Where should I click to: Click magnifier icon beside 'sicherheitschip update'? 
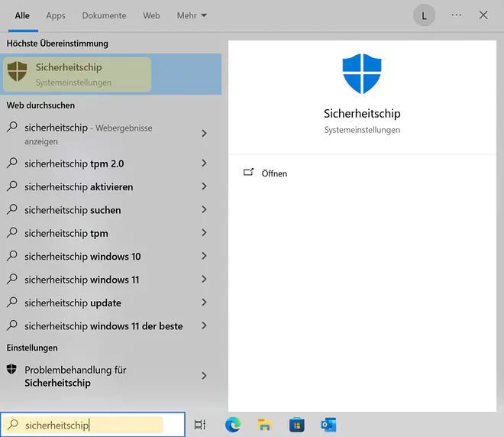[x=12, y=302]
